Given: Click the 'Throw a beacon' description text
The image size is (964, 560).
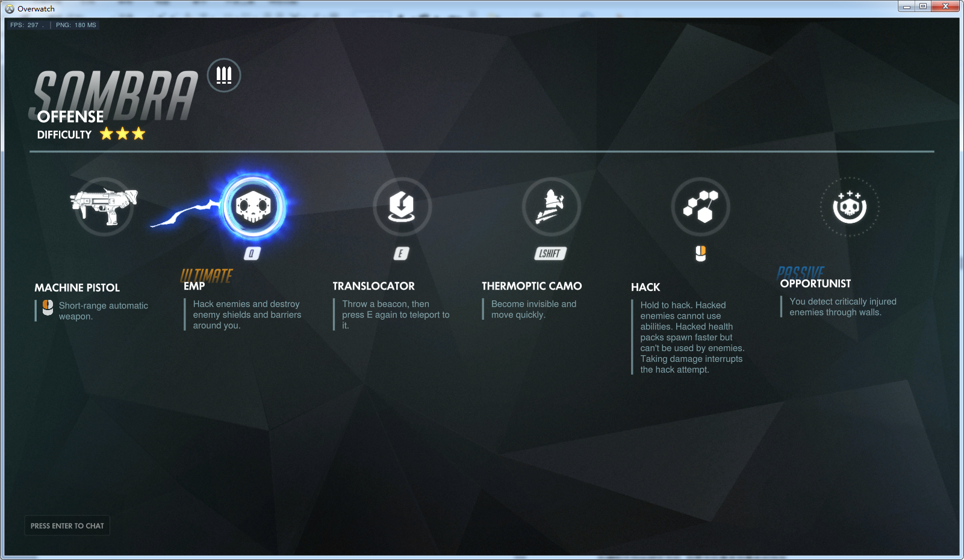Looking at the screenshot, I should pos(396,314).
